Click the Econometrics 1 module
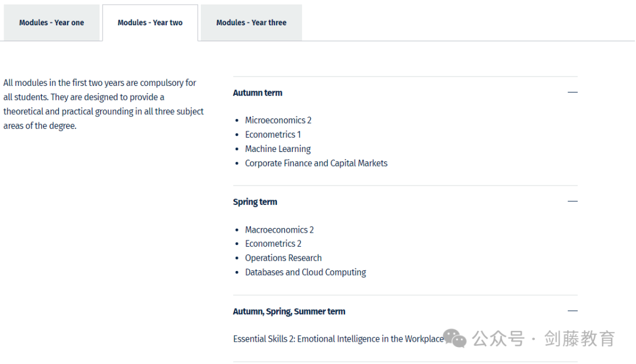 (x=273, y=135)
